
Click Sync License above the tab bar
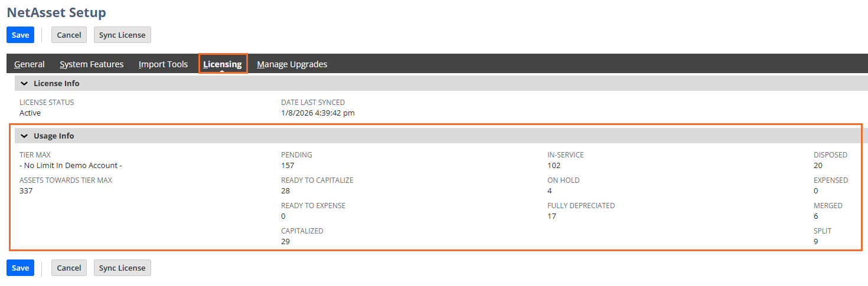point(122,35)
